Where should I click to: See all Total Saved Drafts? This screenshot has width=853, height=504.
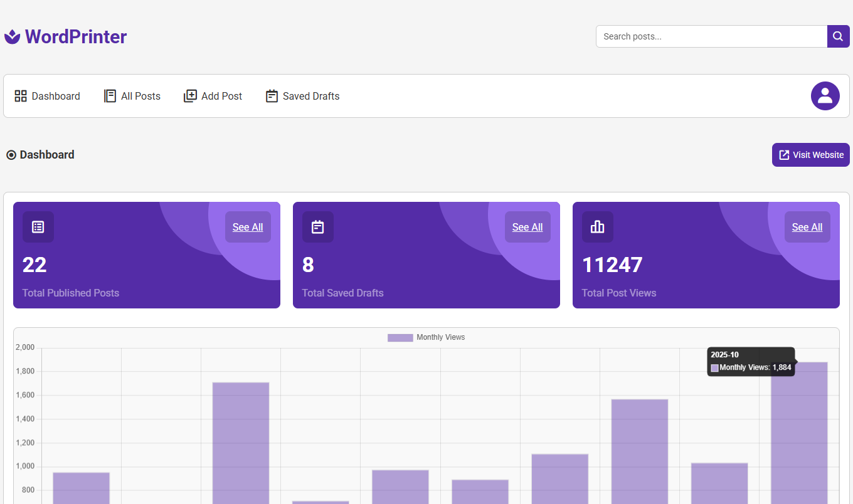(527, 227)
